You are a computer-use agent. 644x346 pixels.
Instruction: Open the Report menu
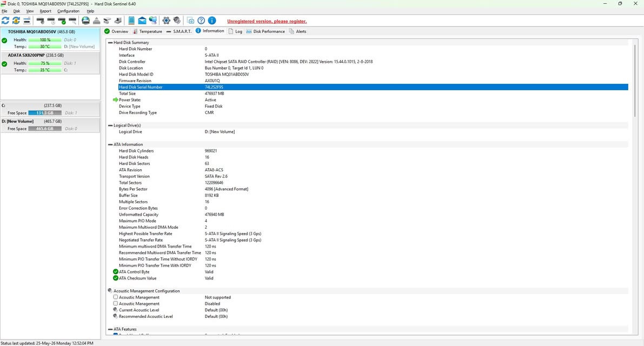coord(45,11)
